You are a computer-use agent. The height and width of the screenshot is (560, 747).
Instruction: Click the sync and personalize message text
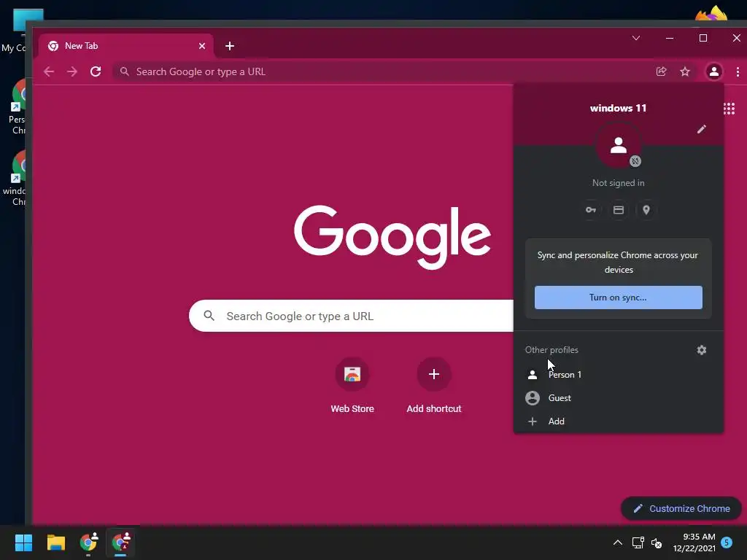click(618, 262)
